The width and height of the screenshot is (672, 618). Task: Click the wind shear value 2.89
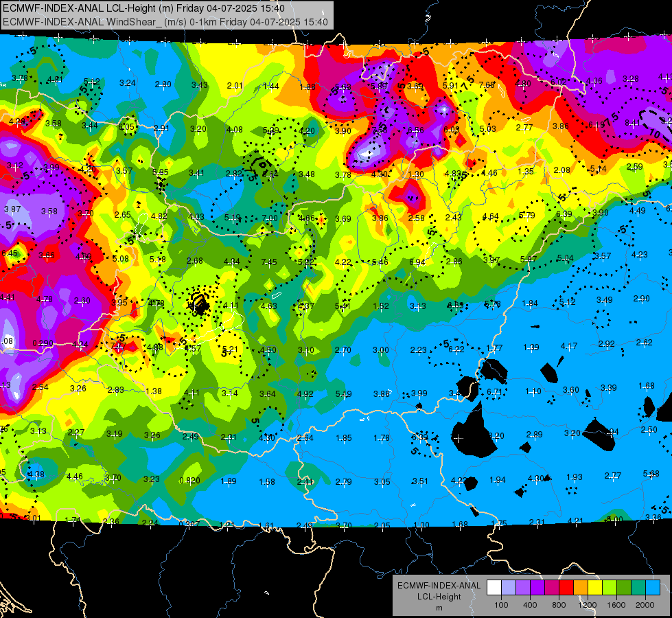click(535, 435)
